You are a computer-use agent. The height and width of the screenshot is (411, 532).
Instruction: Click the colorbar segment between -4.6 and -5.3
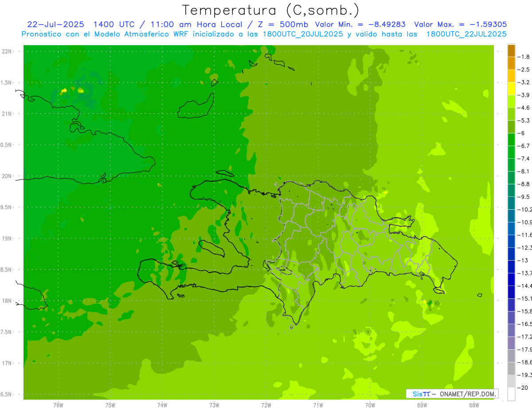pos(511,114)
